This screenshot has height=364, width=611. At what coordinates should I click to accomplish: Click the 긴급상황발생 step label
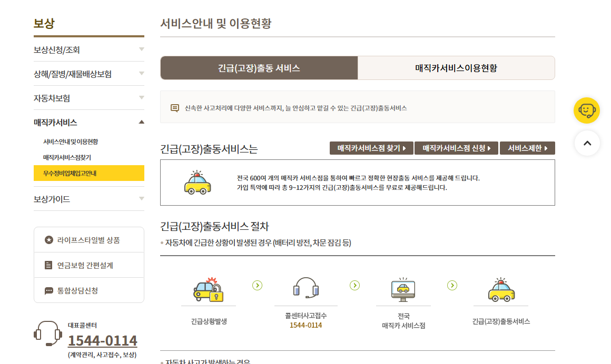click(x=209, y=321)
